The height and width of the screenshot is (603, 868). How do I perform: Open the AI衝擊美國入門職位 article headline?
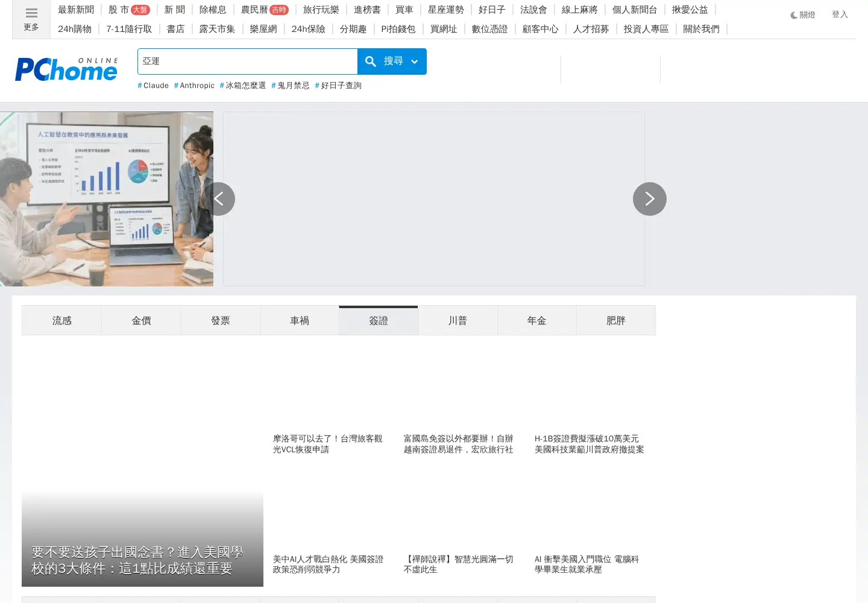click(587, 564)
